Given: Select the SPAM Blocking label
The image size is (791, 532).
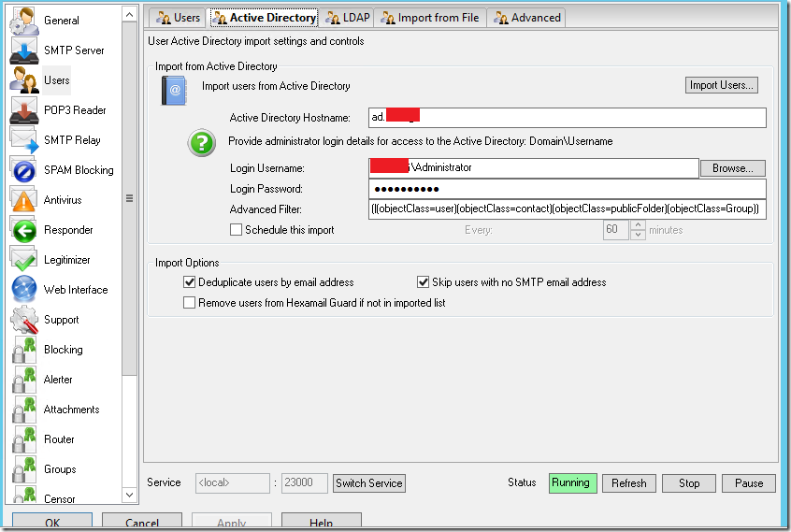Looking at the screenshot, I should tap(79, 170).
